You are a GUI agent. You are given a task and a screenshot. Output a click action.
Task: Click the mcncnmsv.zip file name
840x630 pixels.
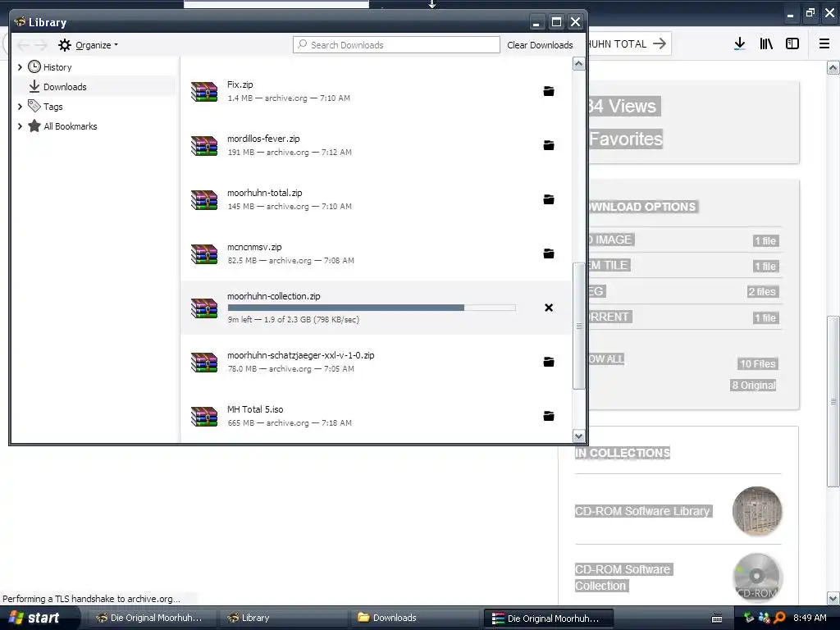point(254,247)
